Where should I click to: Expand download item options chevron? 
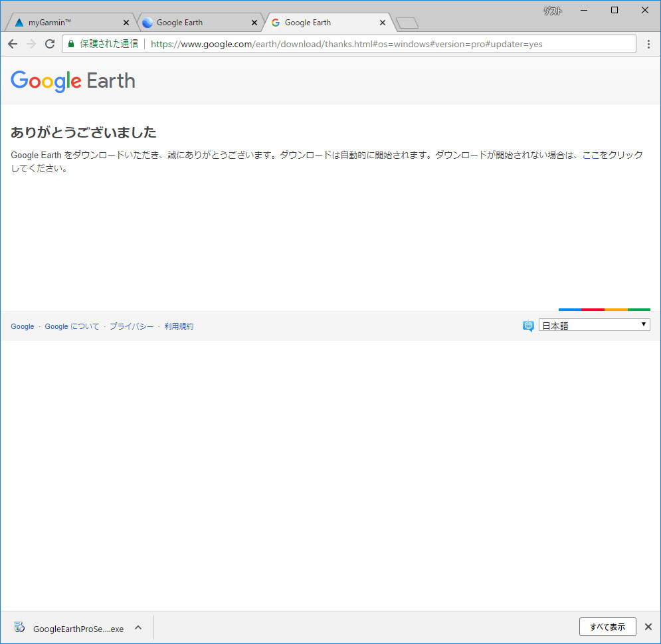pos(138,627)
